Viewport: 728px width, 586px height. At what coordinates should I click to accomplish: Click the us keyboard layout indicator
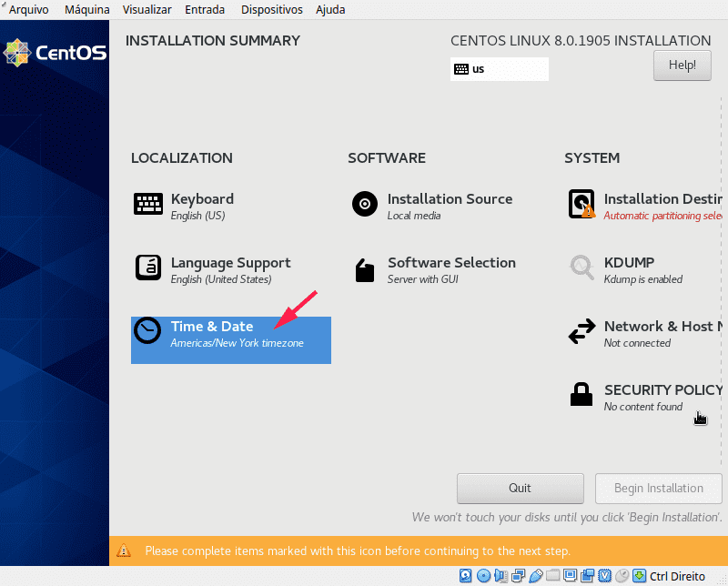click(499, 69)
